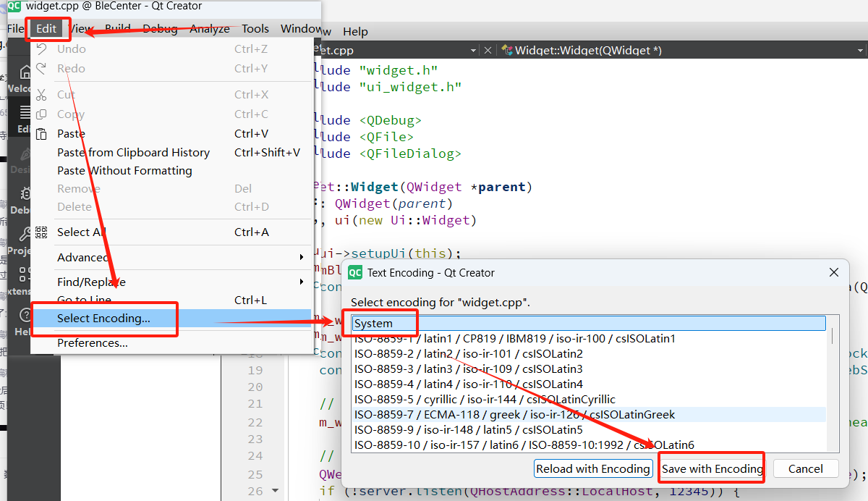The image size is (868, 501).
Task: Open the View menu
Action: point(80,29)
